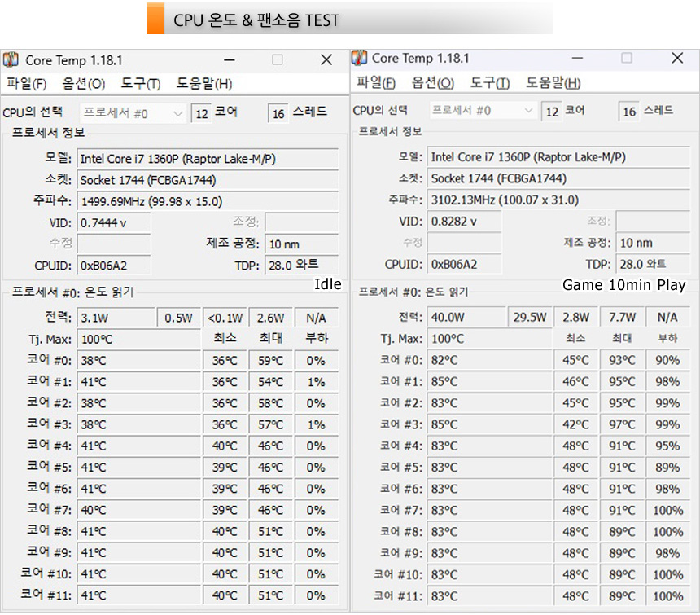Viewport: 700px width, 615px height.
Task: Expand 프로세서 #0 dropdown in left window
Action: click(133, 113)
